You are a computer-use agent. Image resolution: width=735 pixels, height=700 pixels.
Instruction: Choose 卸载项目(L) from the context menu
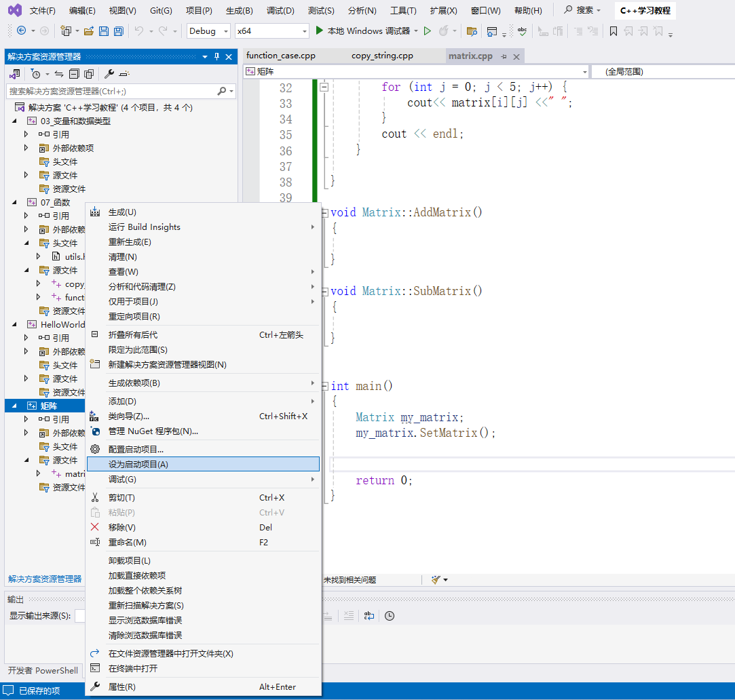tap(204, 561)
